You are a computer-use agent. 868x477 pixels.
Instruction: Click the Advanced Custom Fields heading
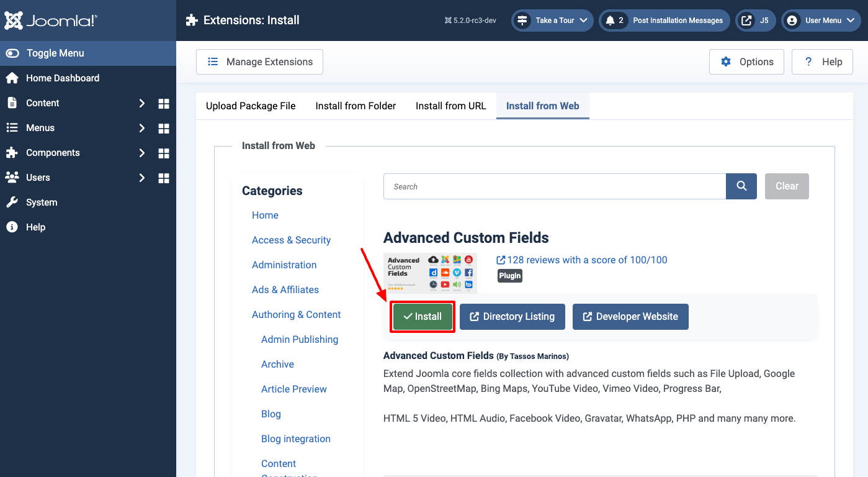click(x=466, y=238)
